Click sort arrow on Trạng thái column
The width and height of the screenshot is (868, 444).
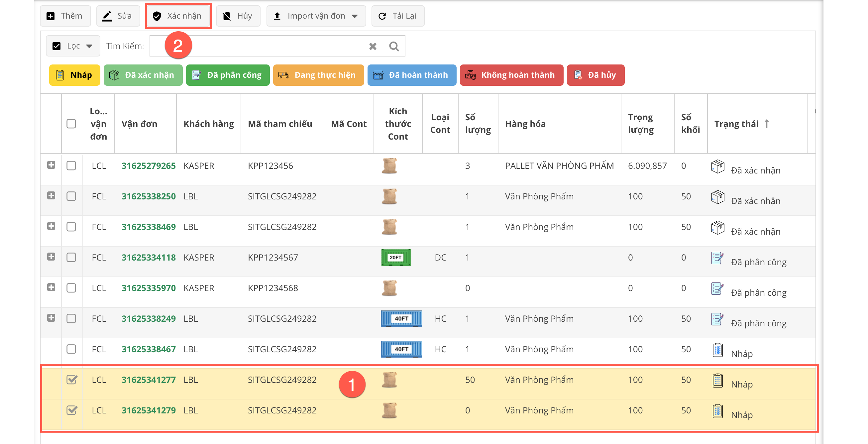coord(767,124)
